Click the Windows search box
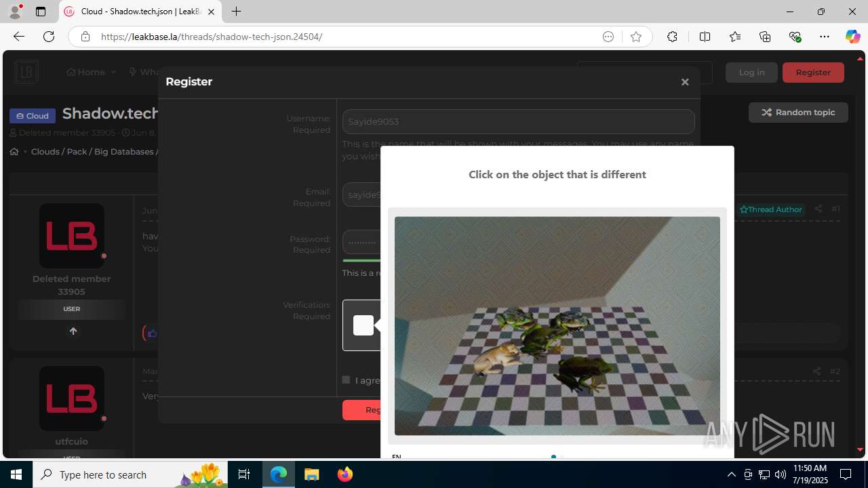 point(129,474)
